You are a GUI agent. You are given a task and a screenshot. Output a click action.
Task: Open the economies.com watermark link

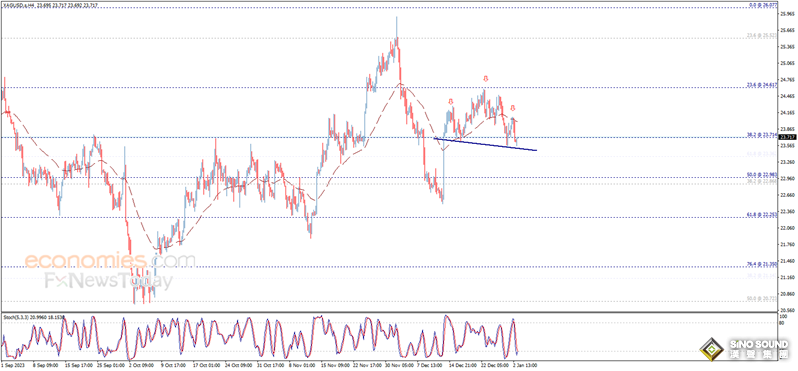click(x=109, y=261)
